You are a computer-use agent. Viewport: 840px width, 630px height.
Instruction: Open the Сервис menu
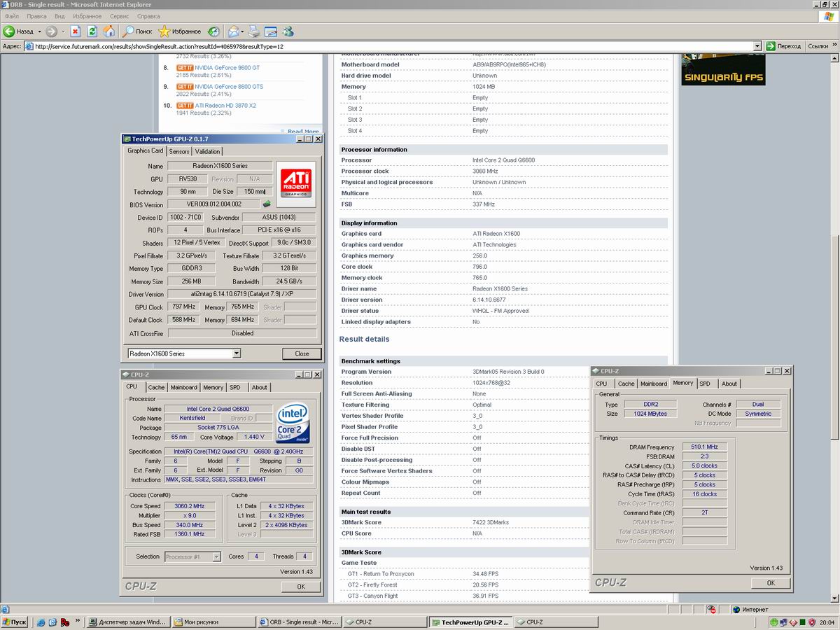pyautogui.click(x=119, y=15)
